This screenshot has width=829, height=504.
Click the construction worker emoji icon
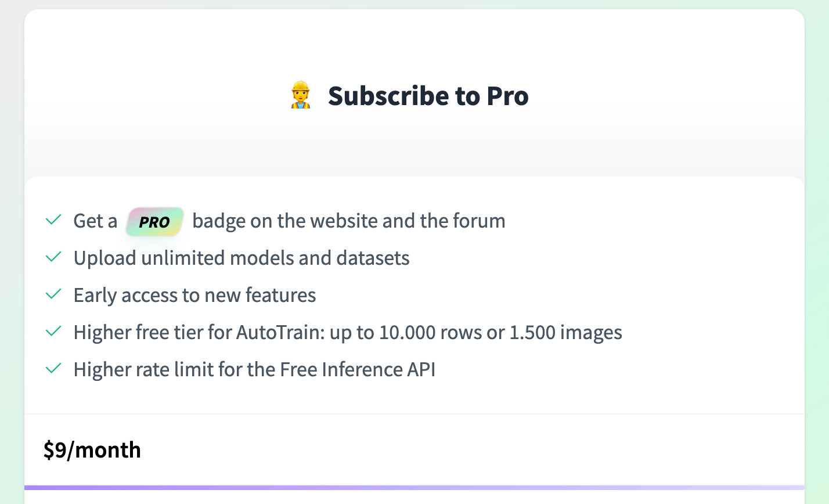click(300, 96)
